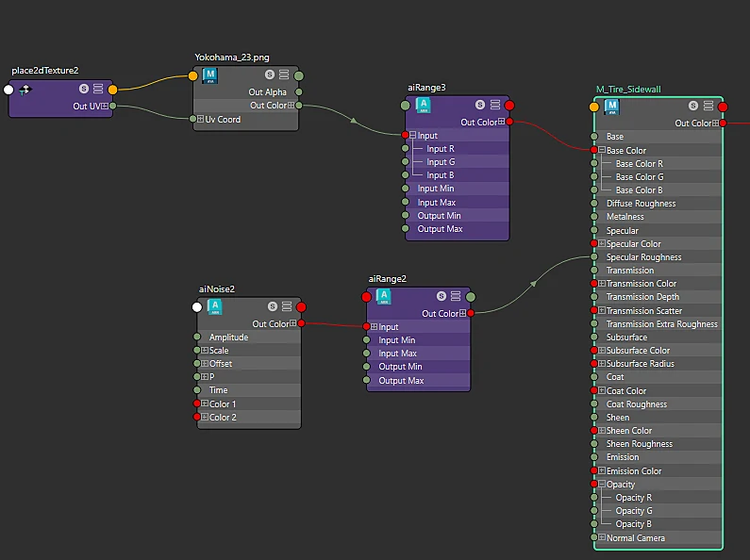Click the Arnold icon on aiNoise2 node
Screen dimensions: 750x560
215,306
